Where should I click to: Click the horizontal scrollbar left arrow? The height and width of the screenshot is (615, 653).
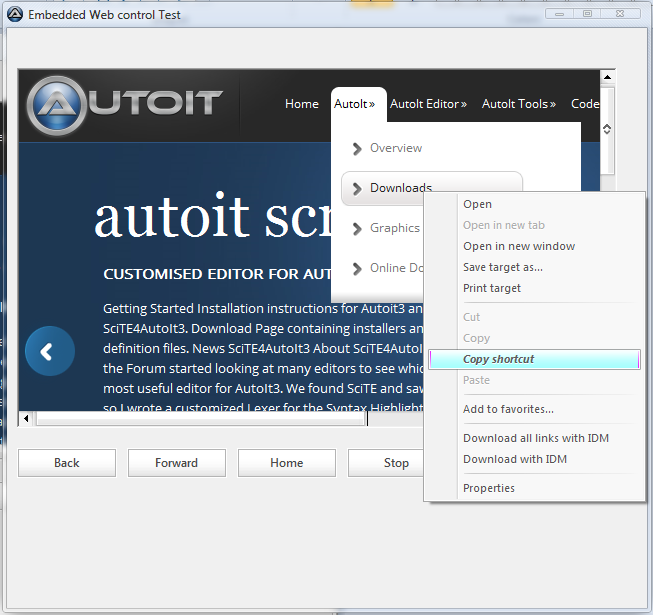click(26, 418)
